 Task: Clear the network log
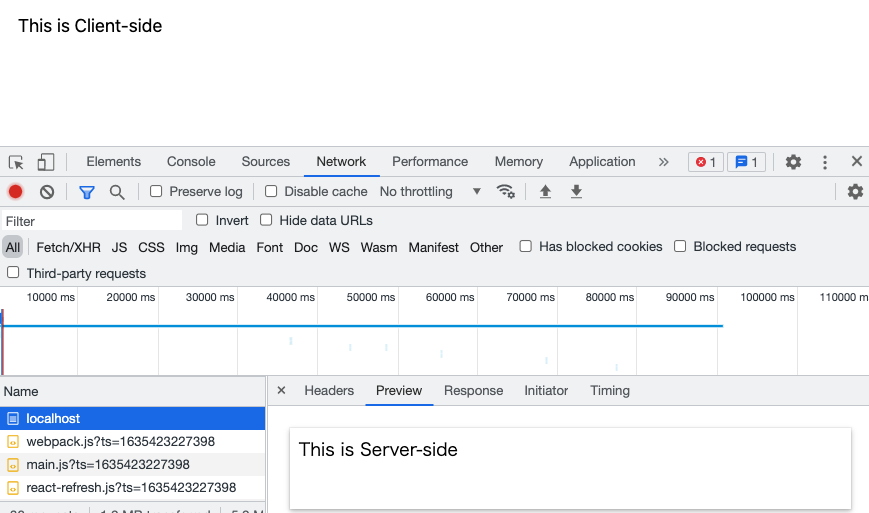click(x=46, y=192)
